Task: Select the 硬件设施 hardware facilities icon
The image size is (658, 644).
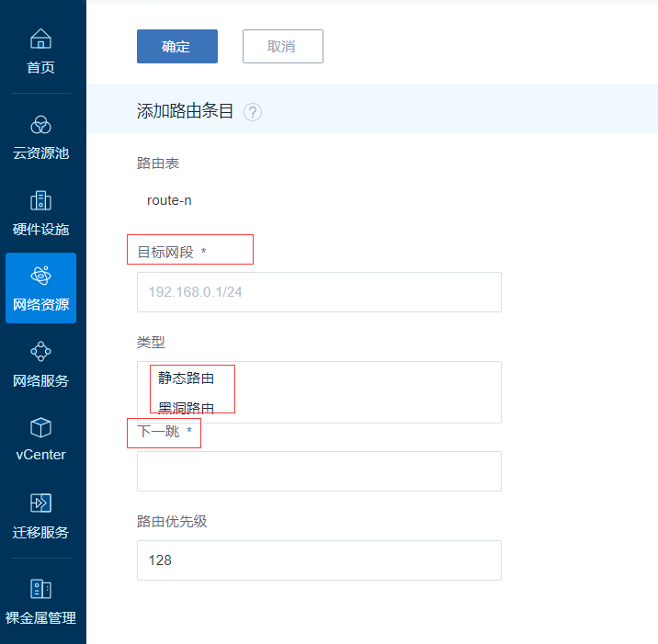Action: tap(40, 200)
